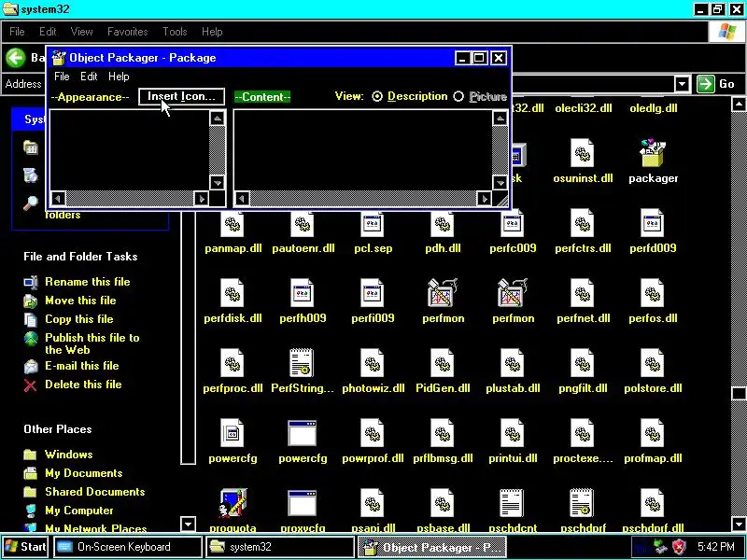The height and width of the screenshot is (560, 747).
Task: Click the task pane scroll down arrow
Action: [189, 524]
